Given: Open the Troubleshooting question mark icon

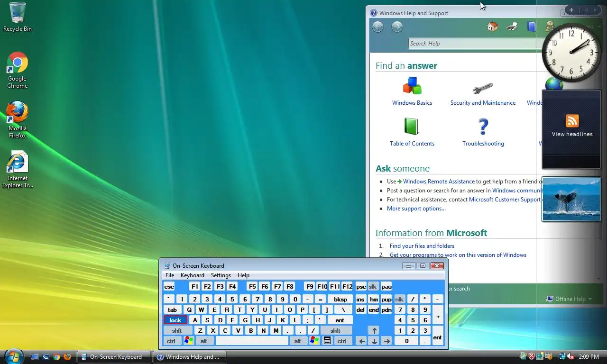Looking at the screenshot, I should (x=483, y=127).
